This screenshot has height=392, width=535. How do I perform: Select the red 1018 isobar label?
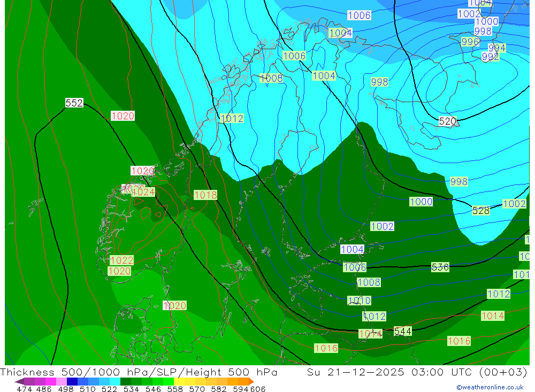tap(205, 195)
